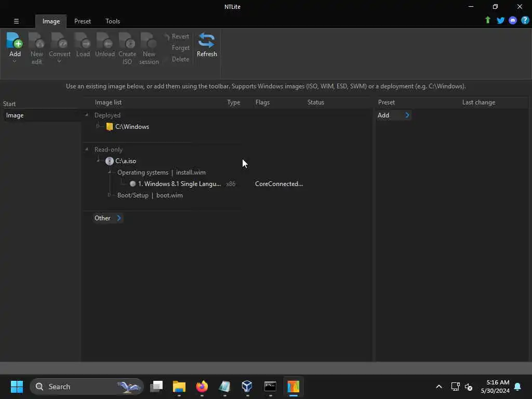Click the taskbar Search box

(x=87, y=387)
